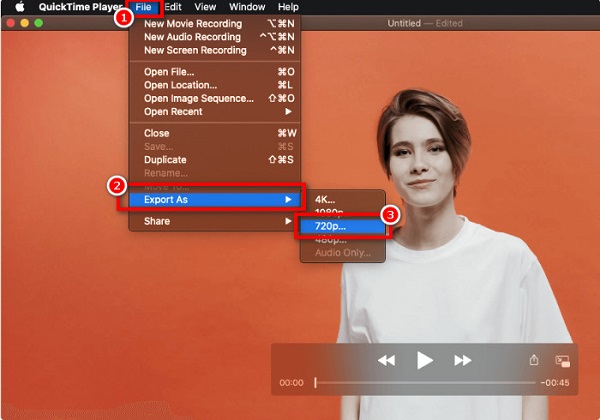The image size is (600, 420).
Task: Choose Audio Only… export option
Action: click(x=342, y=252)
